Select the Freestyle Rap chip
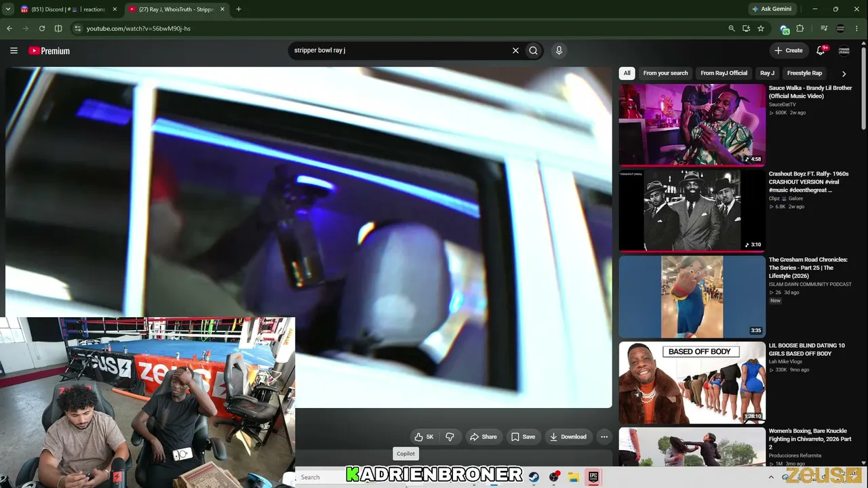Viewport: 868px width, 488px height. click(x=804, y=73)
